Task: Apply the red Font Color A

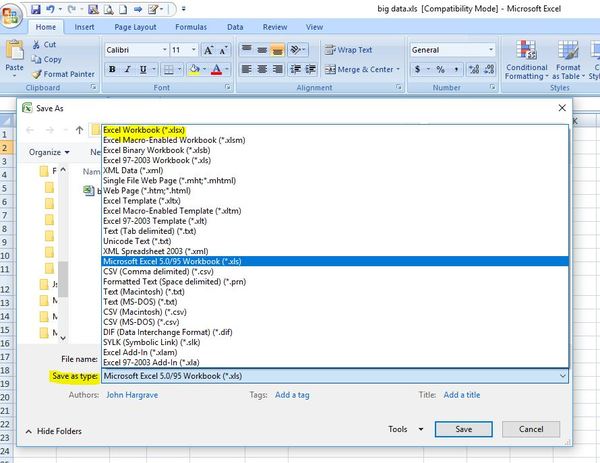Action: coord(217,69)
